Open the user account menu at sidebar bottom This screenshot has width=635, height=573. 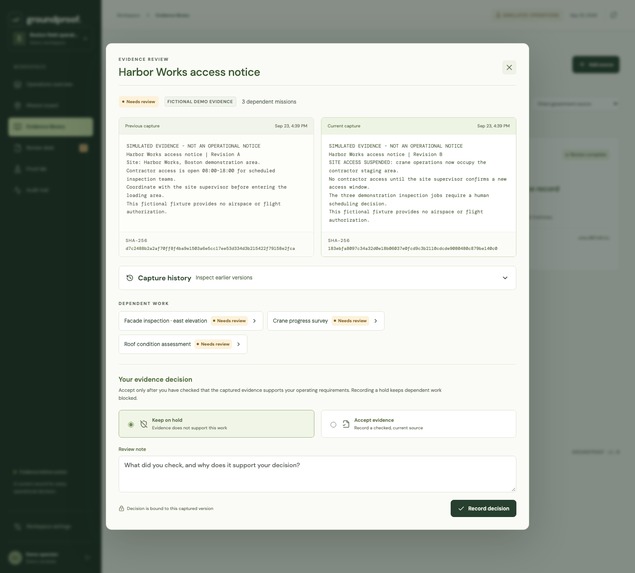tap(51, 558)
